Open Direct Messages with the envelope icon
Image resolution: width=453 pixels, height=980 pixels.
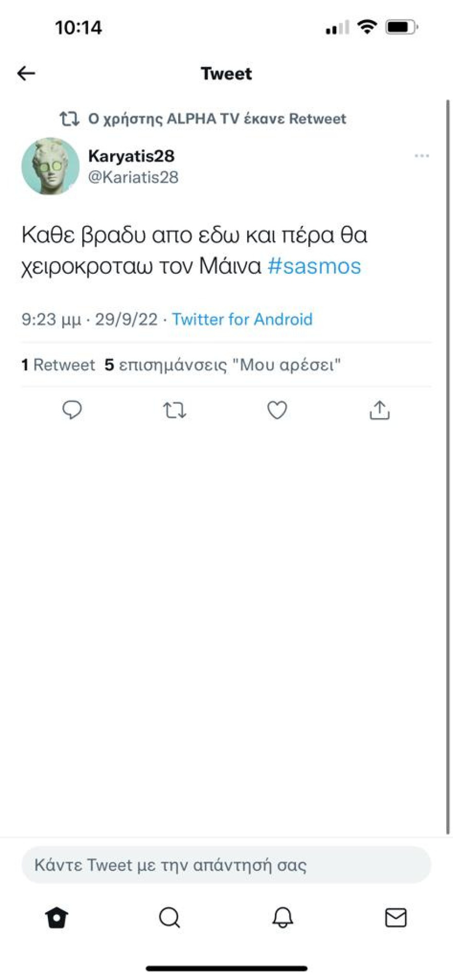click(395, 917)
